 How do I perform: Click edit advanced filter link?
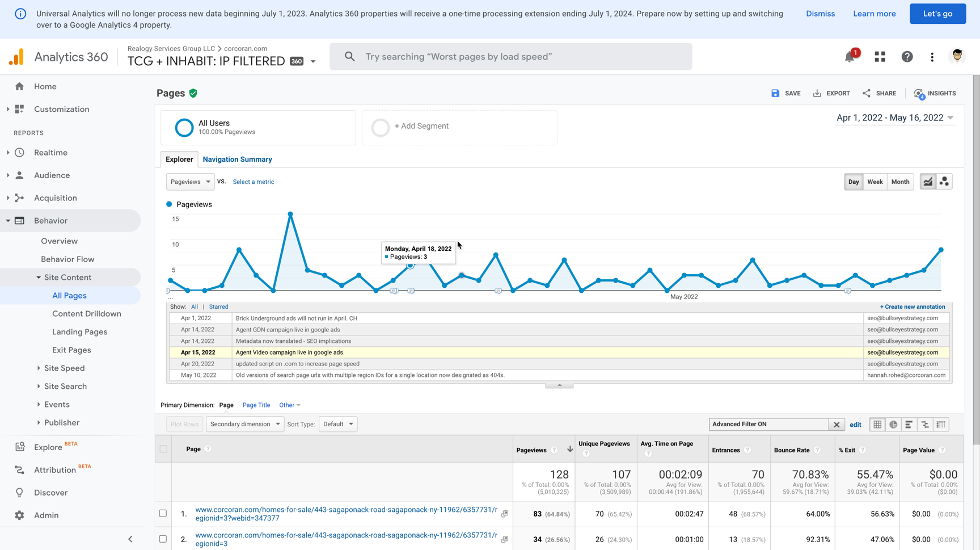click(855, 425)
